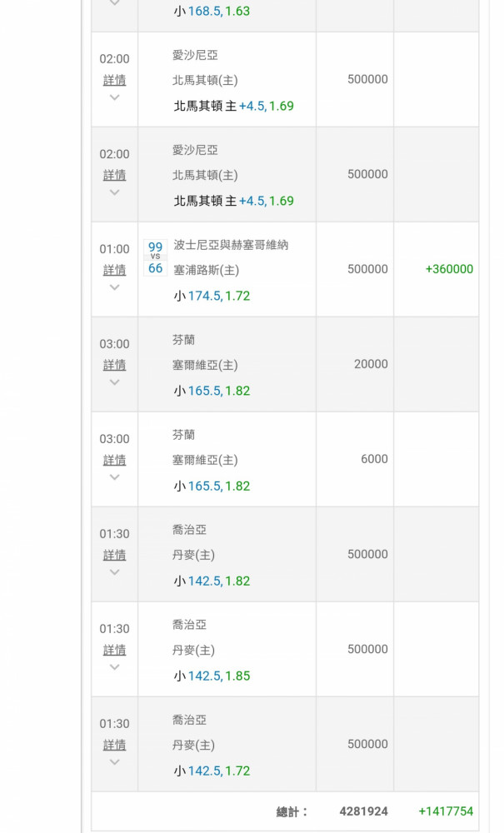The height and width of the screenshot is (833, 504).
Task: Open 詳情 in the gray-shaded 02:00 row
Action: [x=114, y=175]
